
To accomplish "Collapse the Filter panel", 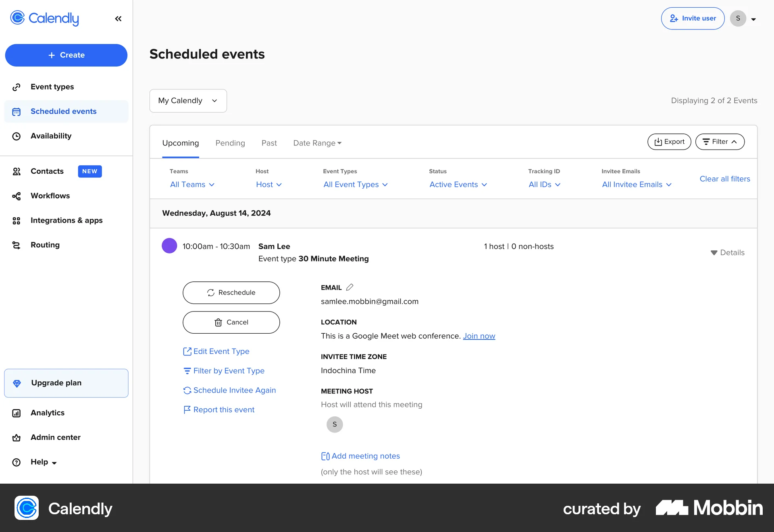I will [720, 141].
